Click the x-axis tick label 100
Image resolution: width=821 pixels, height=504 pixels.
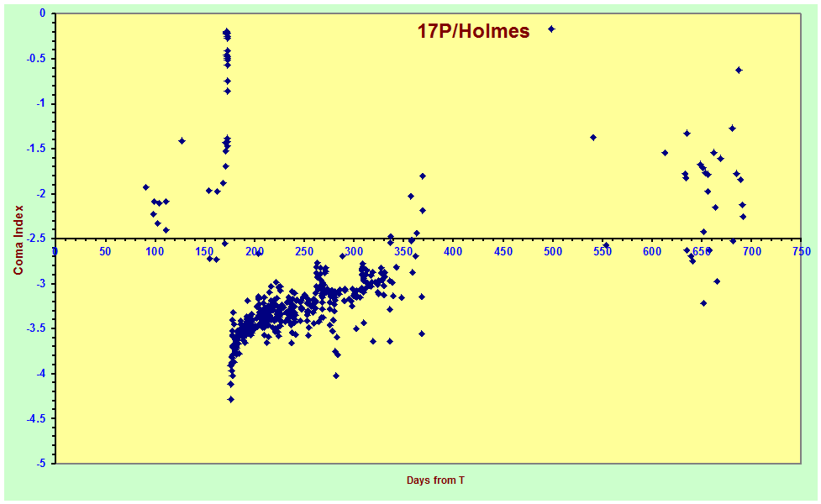(155, 252)
